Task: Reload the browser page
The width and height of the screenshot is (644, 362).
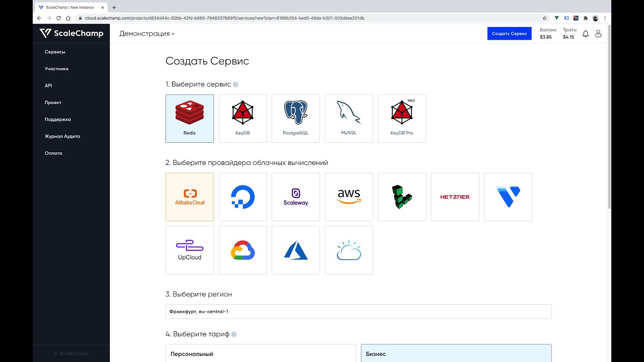Action: point(58,18)
